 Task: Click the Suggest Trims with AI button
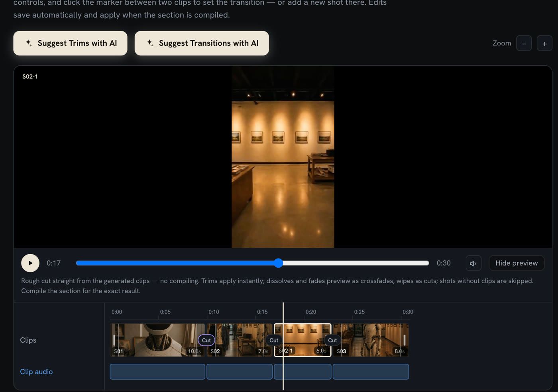click(x=70, y=43)
